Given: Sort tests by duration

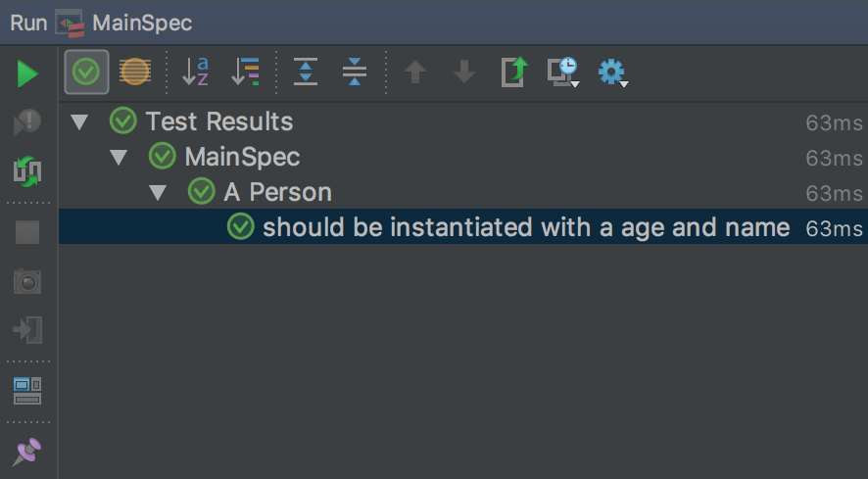Looking at the screenshot, I should (245, 72).
